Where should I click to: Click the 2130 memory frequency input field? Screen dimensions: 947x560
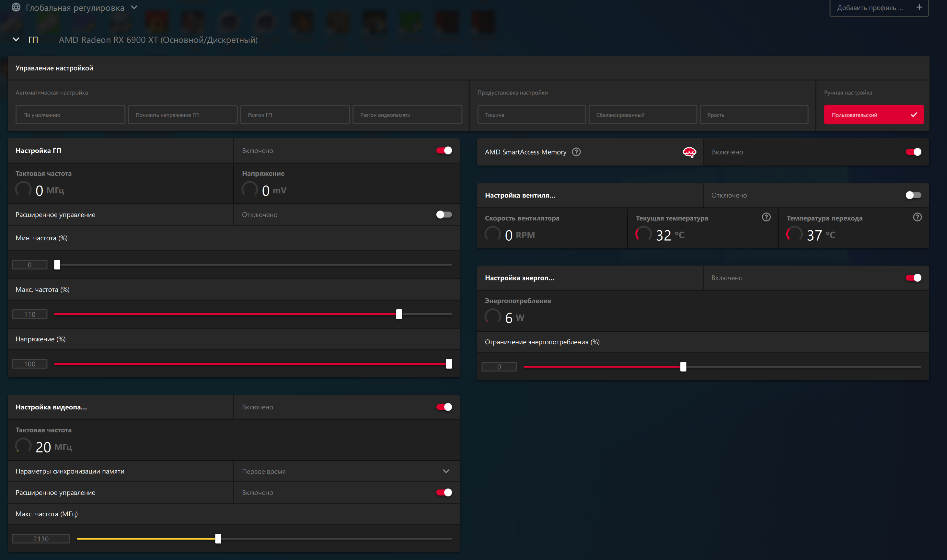coord(41,539)
